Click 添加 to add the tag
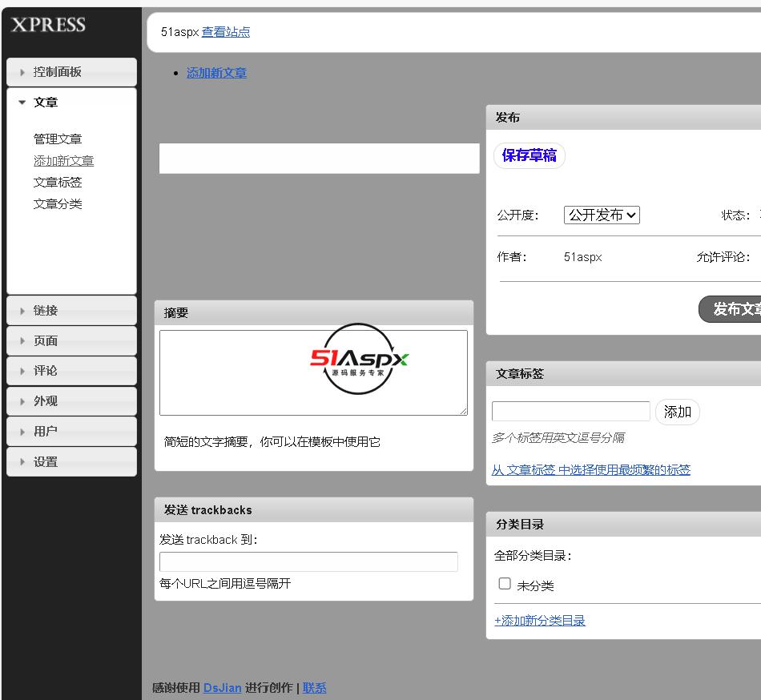Viewport: 761px width, 700px height. [x=677, y=412]
